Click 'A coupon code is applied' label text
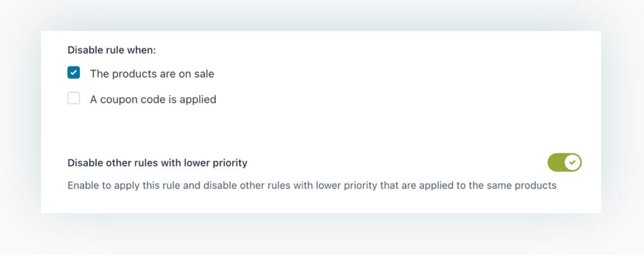The image size is (644, 255). pyautogui.click(x=153, y=99)
